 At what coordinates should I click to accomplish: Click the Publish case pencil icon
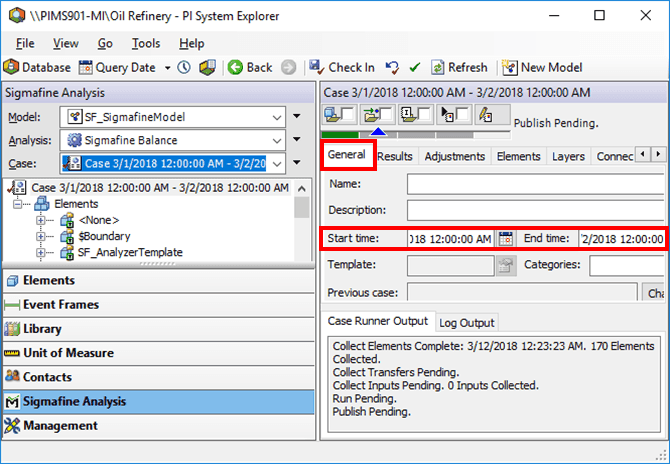tap(485, 115)
